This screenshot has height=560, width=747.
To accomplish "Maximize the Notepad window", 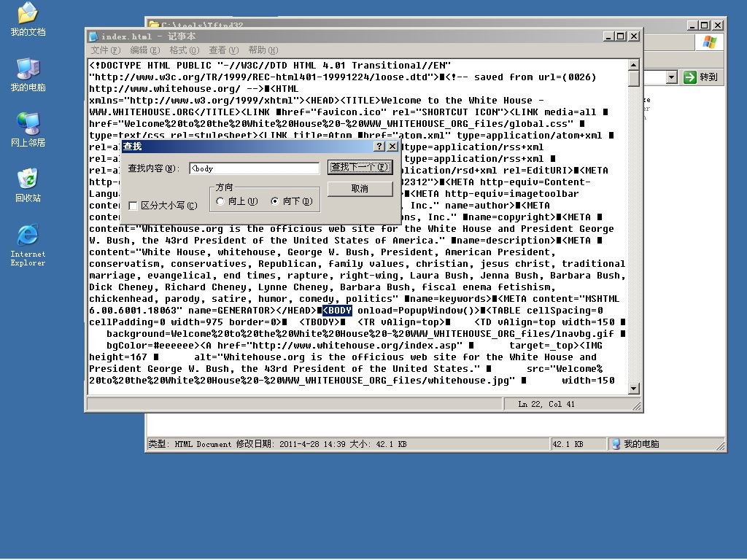I will tap(620, 36).
